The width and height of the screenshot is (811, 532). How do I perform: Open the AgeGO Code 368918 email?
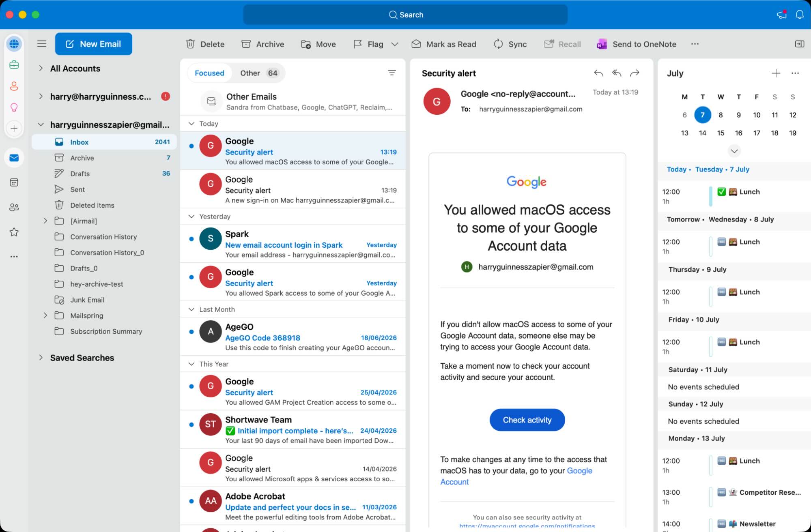[x=293, y=337]
